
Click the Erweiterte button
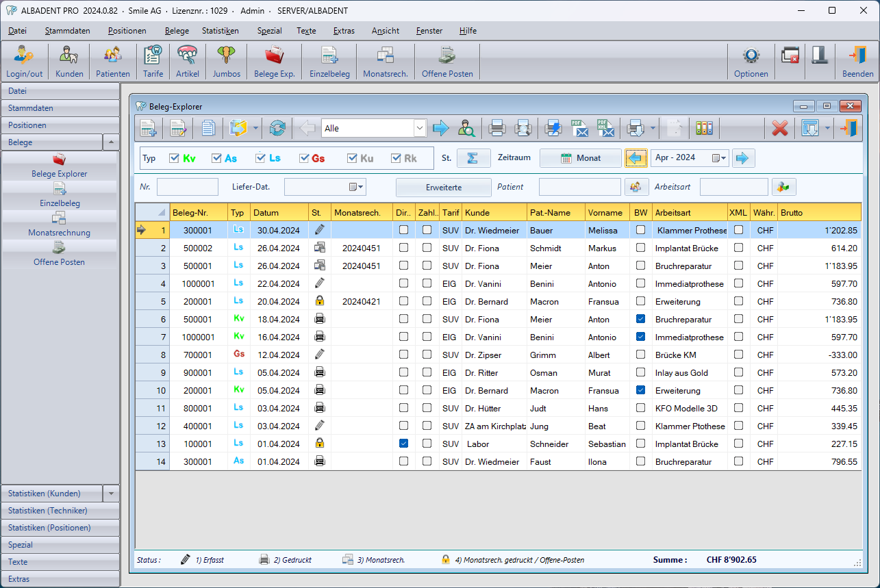443,187
